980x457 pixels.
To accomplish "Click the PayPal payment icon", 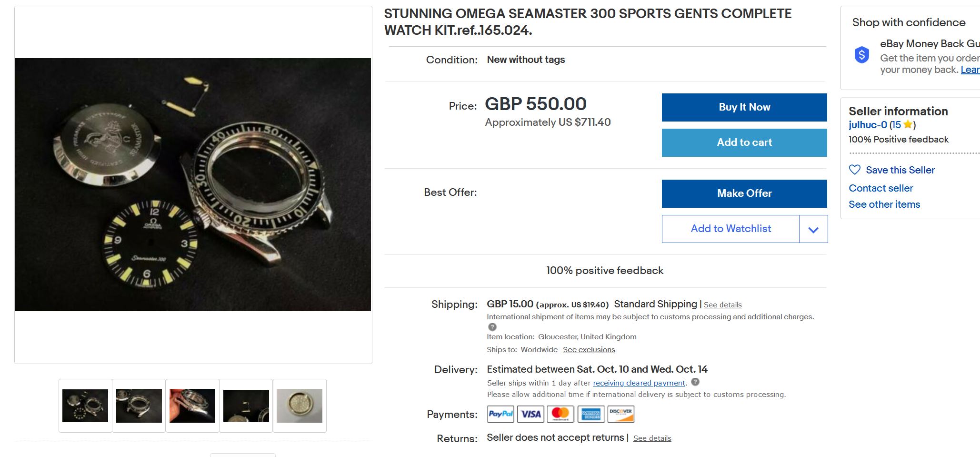I will pyautogui.click(x=500, y=414).
